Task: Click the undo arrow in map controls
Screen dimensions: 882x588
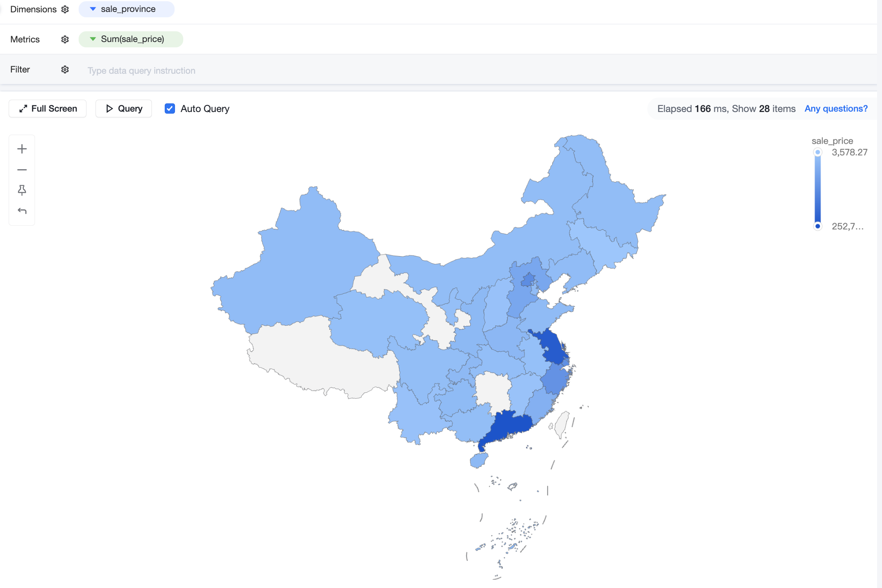Action: click(22, 211)
